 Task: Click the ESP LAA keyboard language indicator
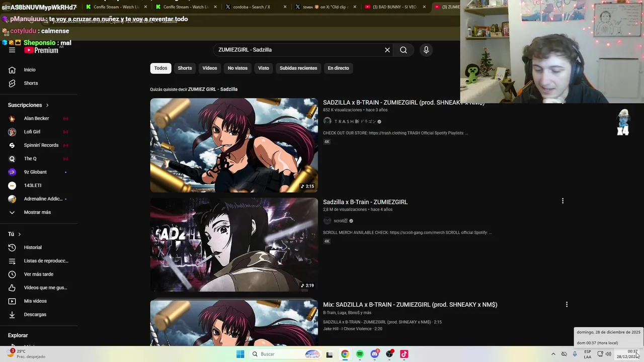(588, 354)
